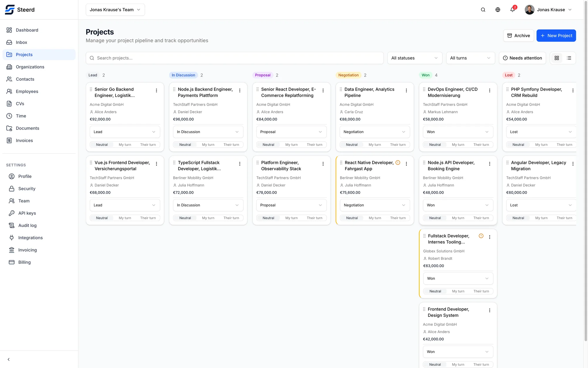Select Neutral on Fullstack Developer card
The width and height of the screenshot is (588, 368).
(435, 291)
